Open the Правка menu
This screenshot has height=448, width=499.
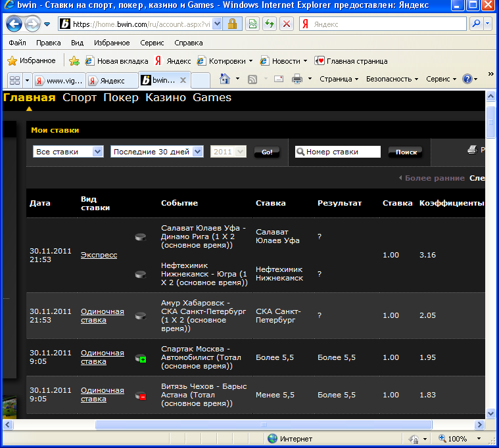point(49,43)
